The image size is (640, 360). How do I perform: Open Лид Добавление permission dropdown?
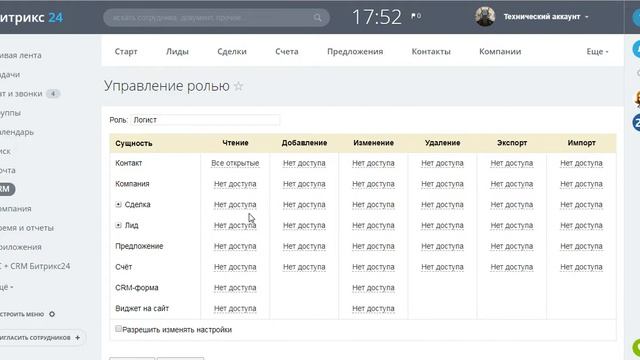304,225
